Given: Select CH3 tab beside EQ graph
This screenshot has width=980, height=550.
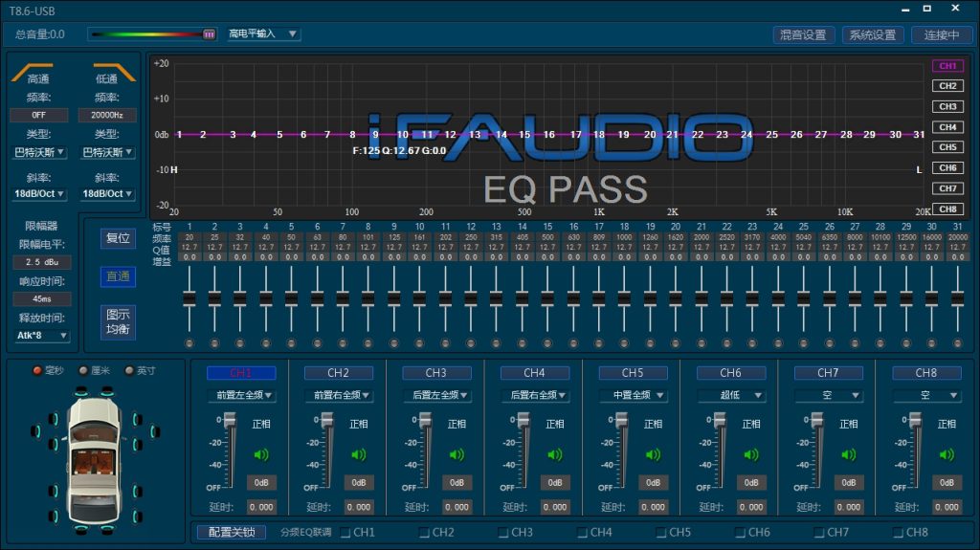Looking at the screenshot, I should [x=947, y=106].
